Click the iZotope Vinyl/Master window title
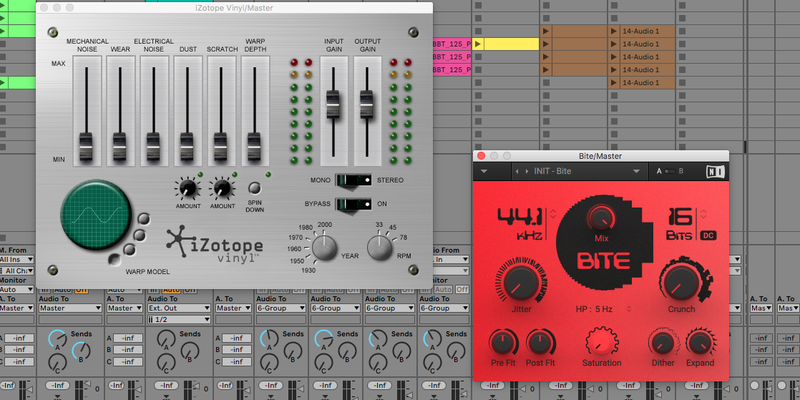The height and width of the screenshot is (400, 800). coord(234,8)
